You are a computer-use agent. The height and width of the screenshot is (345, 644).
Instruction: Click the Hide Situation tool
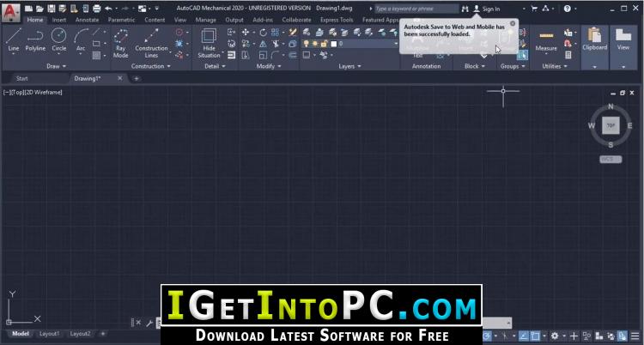point(209,43)
